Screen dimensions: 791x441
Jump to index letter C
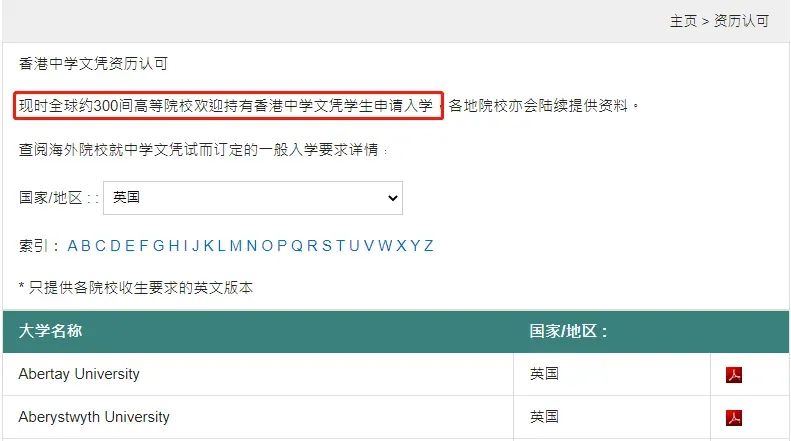click(100, 246)
